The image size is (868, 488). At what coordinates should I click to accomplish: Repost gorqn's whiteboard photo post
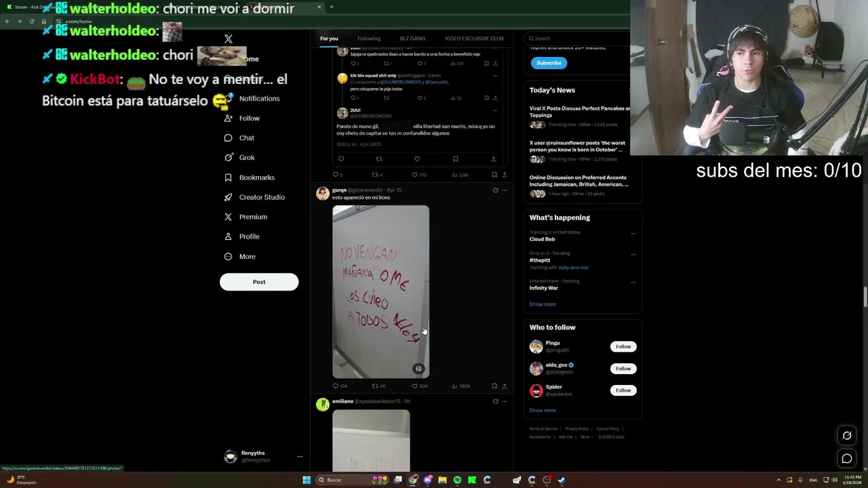coord(378,386)
